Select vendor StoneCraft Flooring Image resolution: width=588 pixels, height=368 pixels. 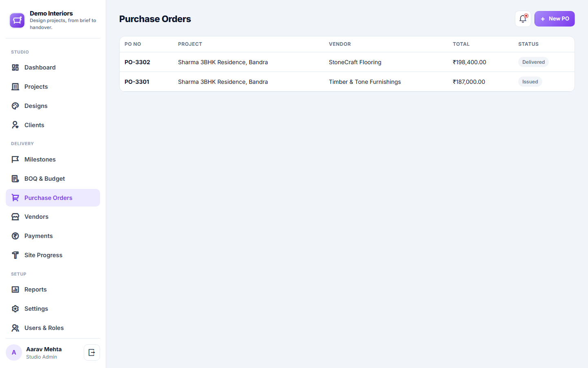[355, 62]
